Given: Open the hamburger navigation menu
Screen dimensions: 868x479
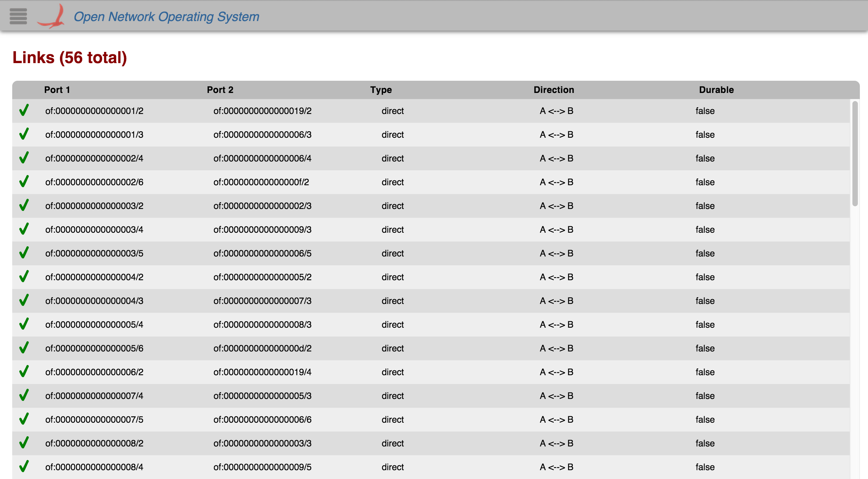Looking at the screenshot, I should (x=18, y=16).
